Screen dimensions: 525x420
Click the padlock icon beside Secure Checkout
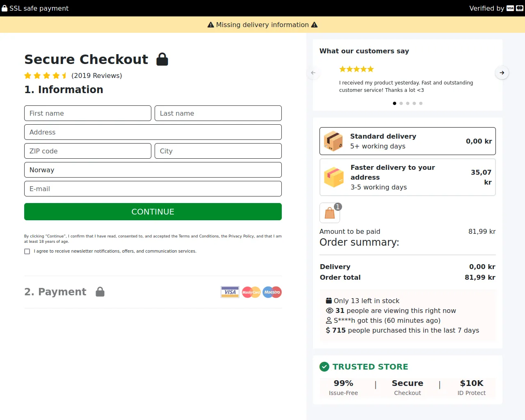162,59
